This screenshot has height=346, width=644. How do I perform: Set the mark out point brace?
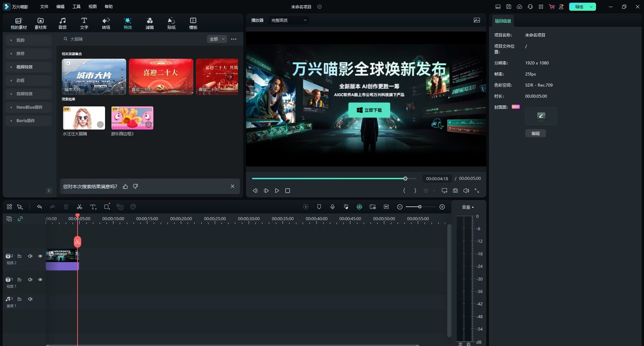tap(415, 191)
